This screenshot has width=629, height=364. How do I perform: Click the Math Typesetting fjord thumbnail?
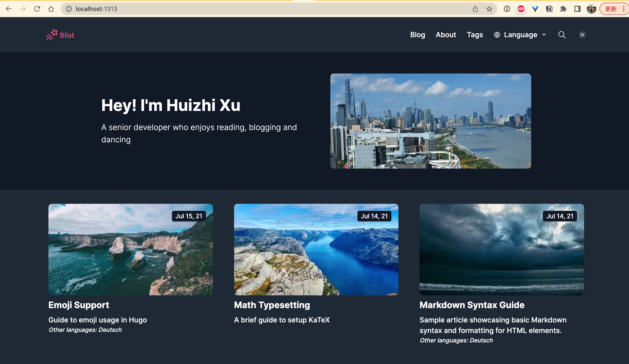tap(316, 250)
